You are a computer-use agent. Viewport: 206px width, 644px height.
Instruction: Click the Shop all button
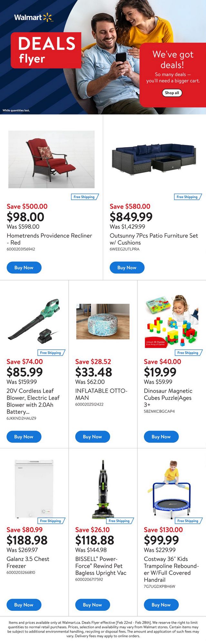pyautogui.click(x=172, y=93)
